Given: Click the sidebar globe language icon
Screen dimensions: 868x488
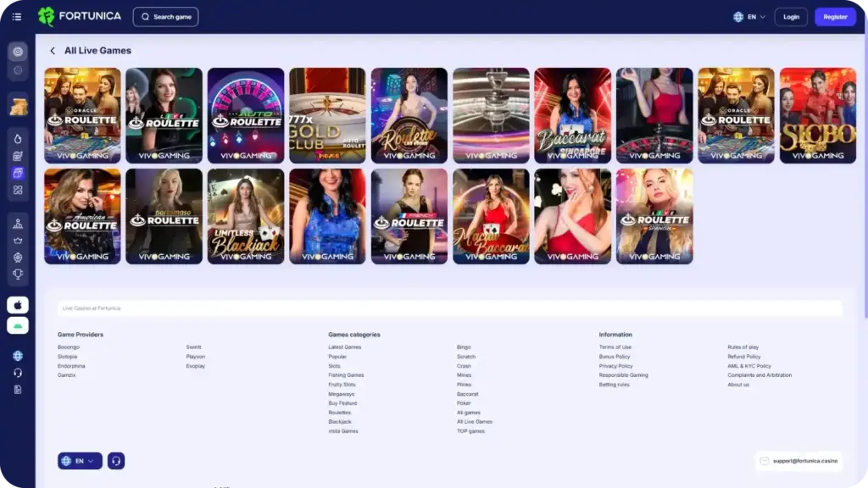Looking at the screenshot, I should click(x=18, y=356).
